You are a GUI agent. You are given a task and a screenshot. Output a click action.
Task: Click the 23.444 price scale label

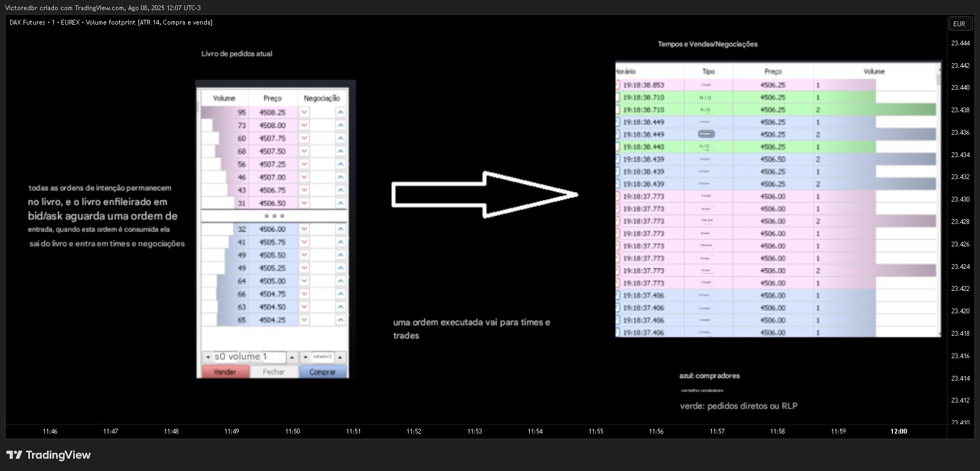coord(960,43)
